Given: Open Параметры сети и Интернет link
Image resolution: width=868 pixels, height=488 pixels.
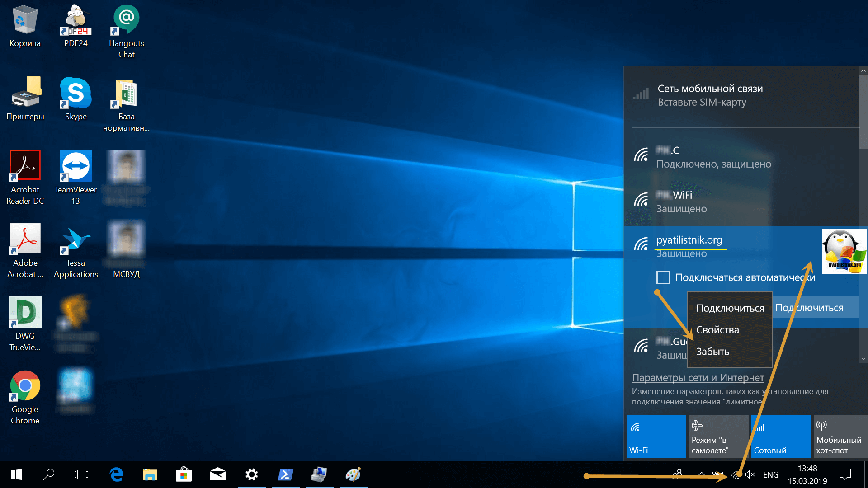Looking at the screenshot, I should pos(698,376).
